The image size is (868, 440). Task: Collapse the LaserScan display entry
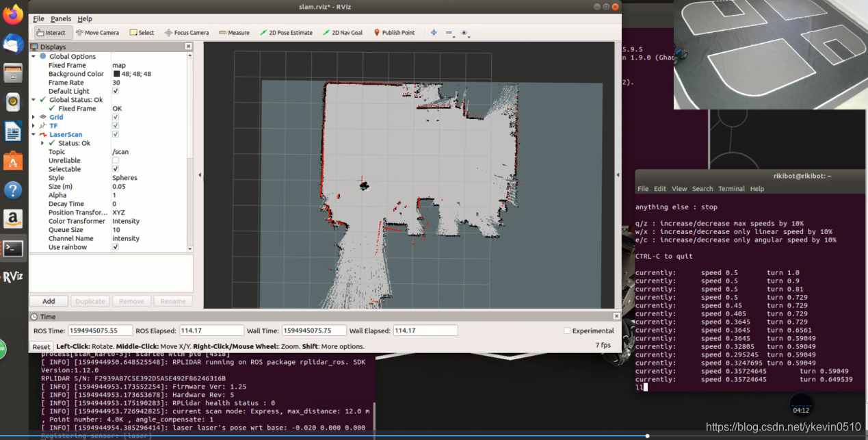point(34,135)
